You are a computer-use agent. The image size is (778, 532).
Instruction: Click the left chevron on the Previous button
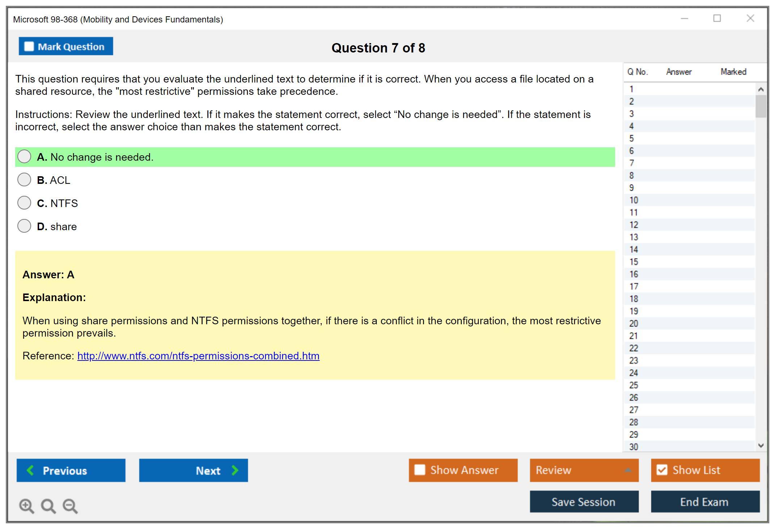point(30,470)
